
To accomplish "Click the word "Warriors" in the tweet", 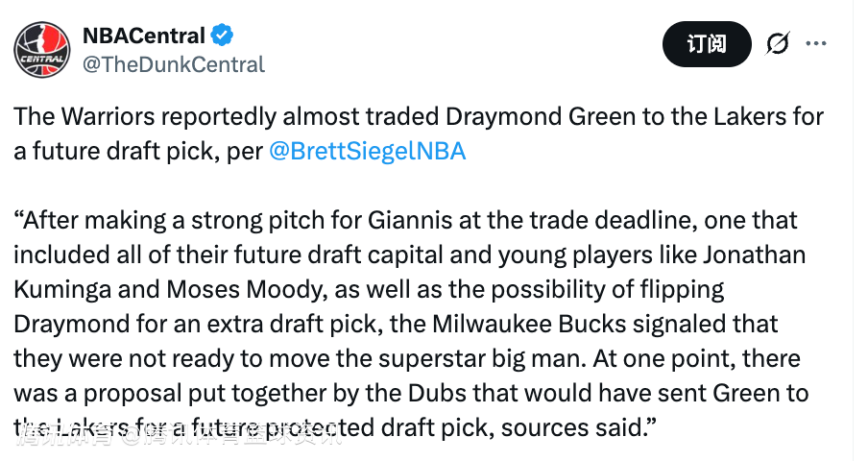I will click(106, 117).
